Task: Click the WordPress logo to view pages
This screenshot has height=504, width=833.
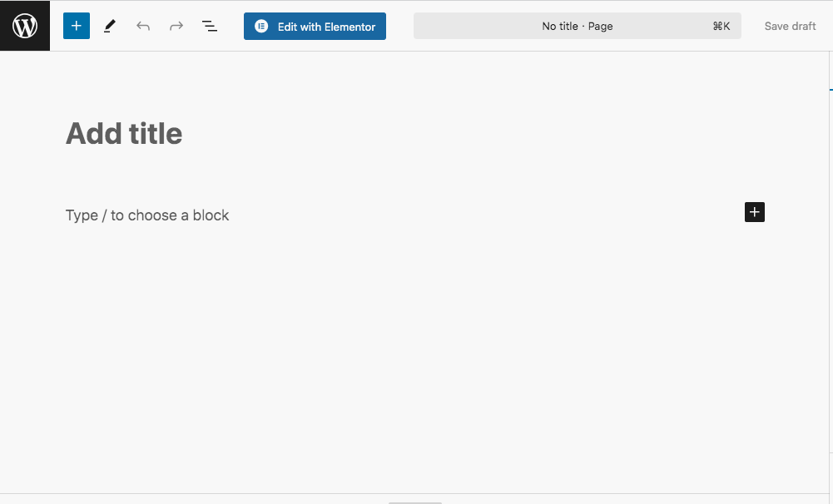Action: (x=25, y=26)
